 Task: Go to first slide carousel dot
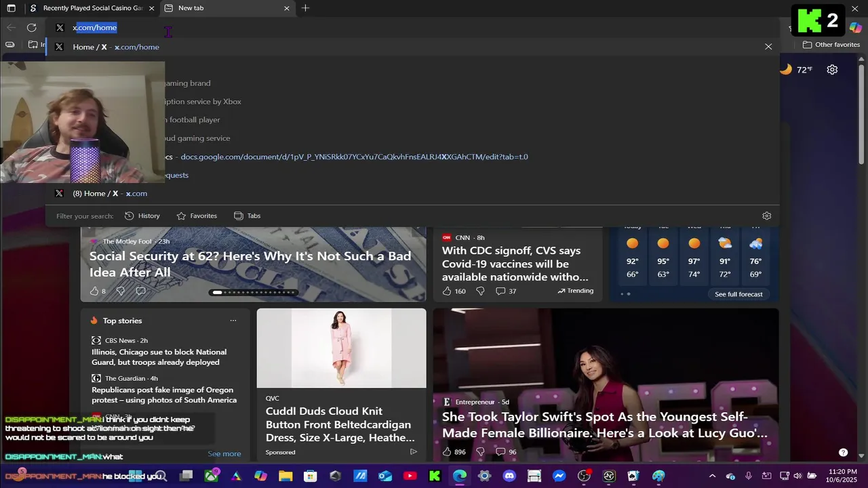pos(217,293)
